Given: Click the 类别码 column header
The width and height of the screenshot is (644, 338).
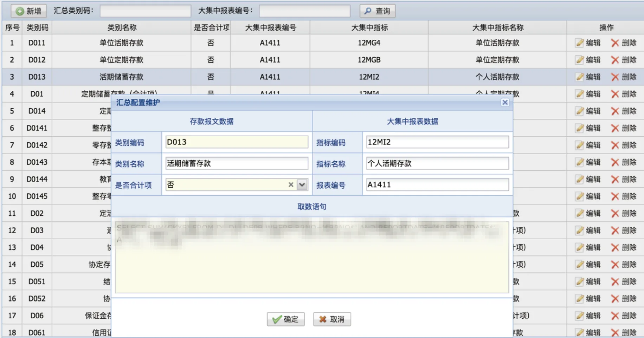Looking at the screenshot, I should coord(37,27).
